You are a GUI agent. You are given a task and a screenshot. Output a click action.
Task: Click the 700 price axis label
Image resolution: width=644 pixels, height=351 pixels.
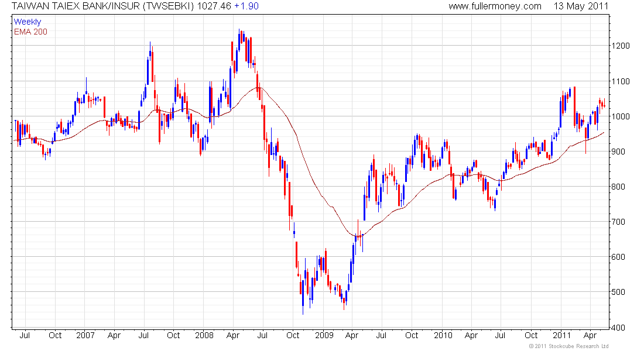[619, 222]
